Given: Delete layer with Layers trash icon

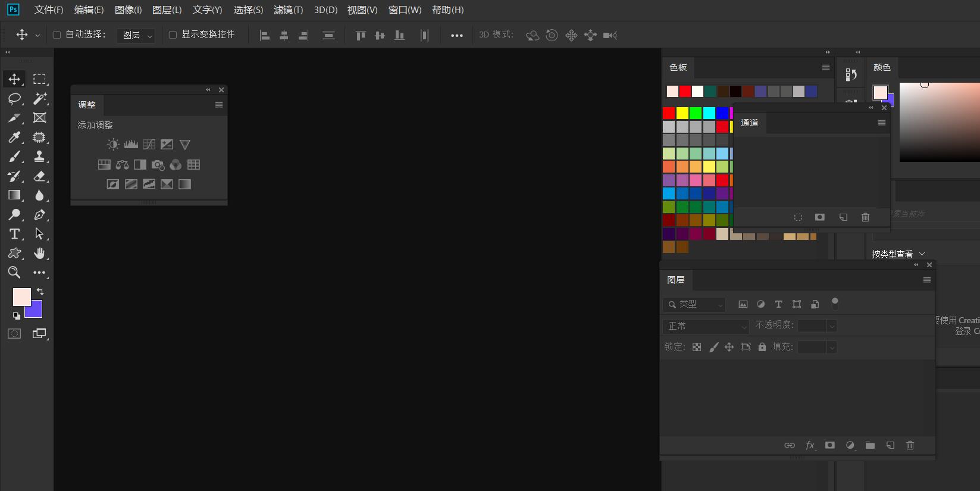Looking at the screenshot, I should click(910, 445).
